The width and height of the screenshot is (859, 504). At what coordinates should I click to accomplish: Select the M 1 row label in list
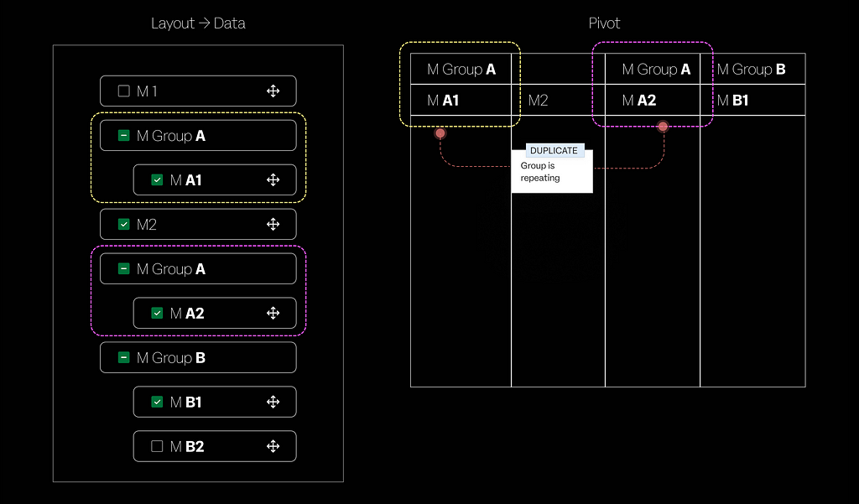point(147,91)
